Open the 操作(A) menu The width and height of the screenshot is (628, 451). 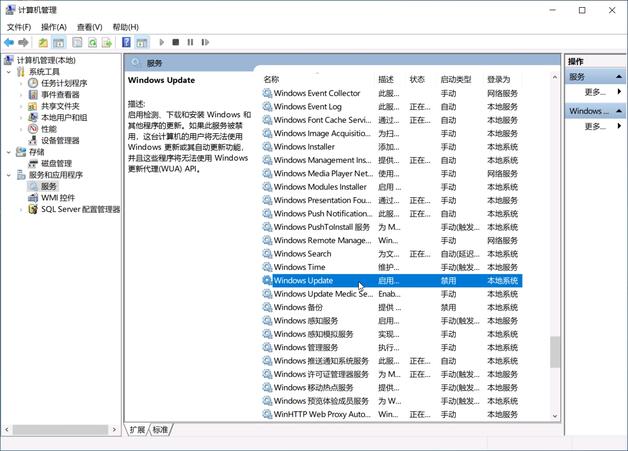pos(54,27)
